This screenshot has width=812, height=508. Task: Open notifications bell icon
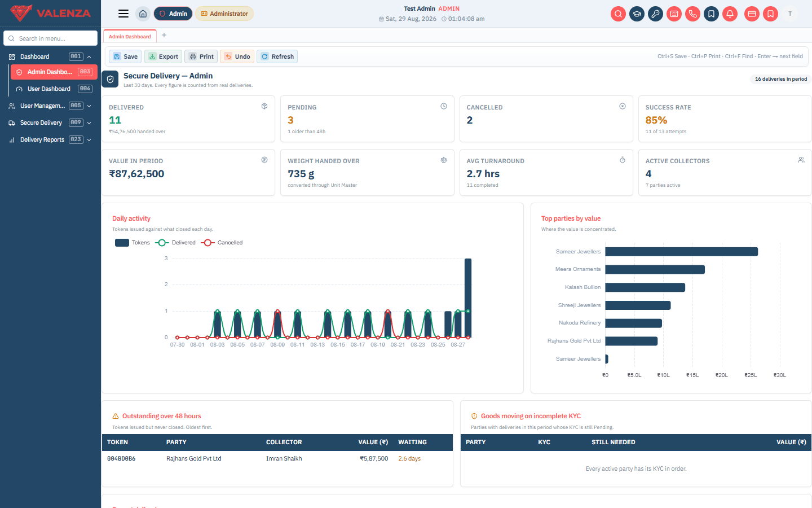730,14
